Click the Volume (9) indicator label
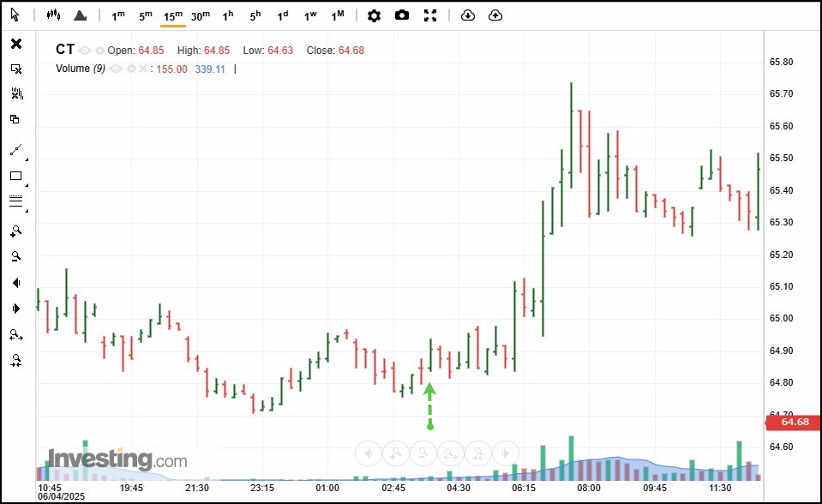Image resolution: width=822 pixels, height=504 pixels. pos(81,69)
